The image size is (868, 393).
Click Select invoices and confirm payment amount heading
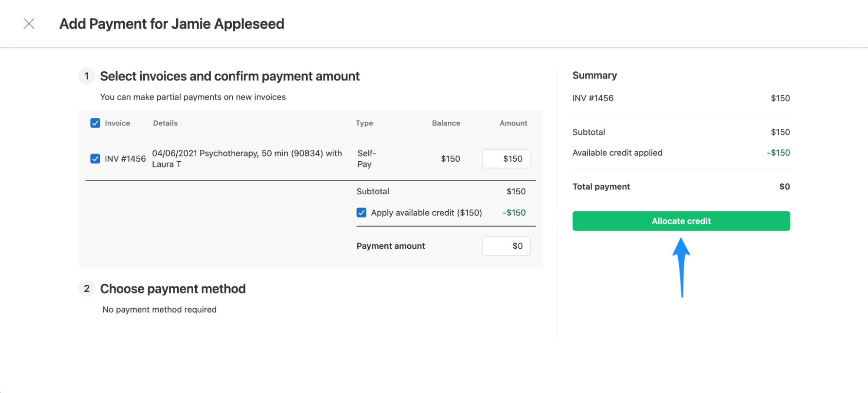tap(230, 76)
